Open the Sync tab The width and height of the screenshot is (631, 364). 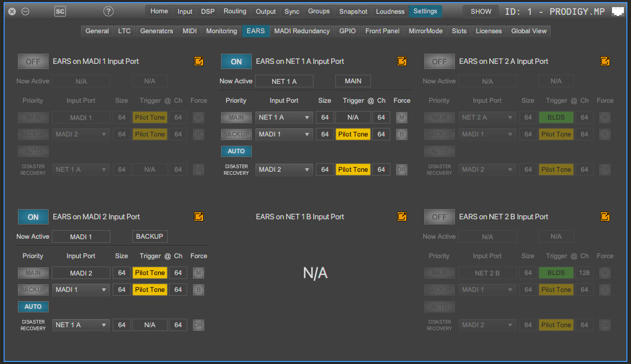tap(292, 11)
